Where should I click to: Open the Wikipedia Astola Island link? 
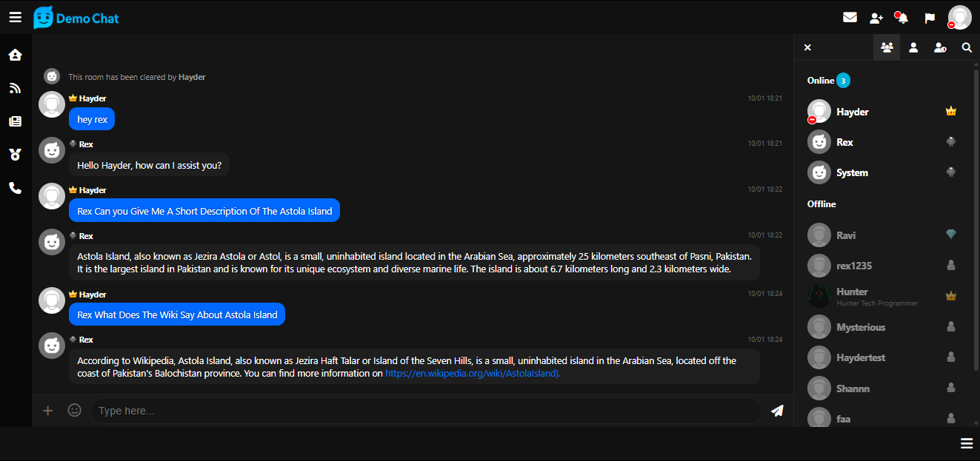pyautogui.click(x=473, y=374)
